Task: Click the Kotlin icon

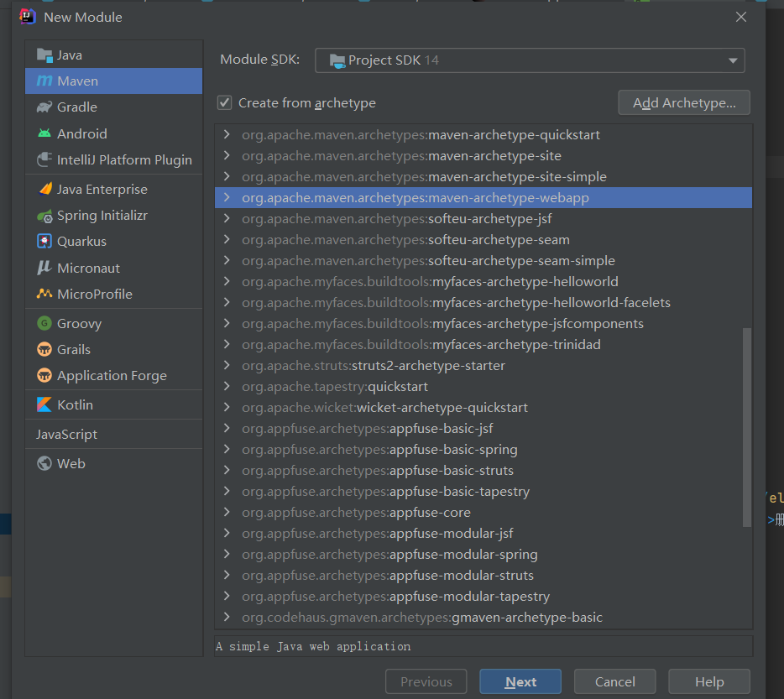Action: [x=44, y=404]
